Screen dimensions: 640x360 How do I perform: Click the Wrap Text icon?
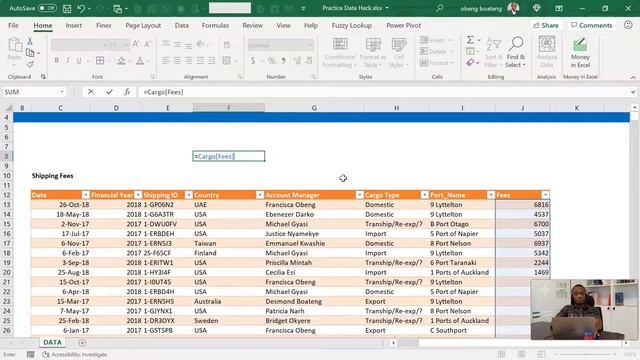[x=227, y=44]
